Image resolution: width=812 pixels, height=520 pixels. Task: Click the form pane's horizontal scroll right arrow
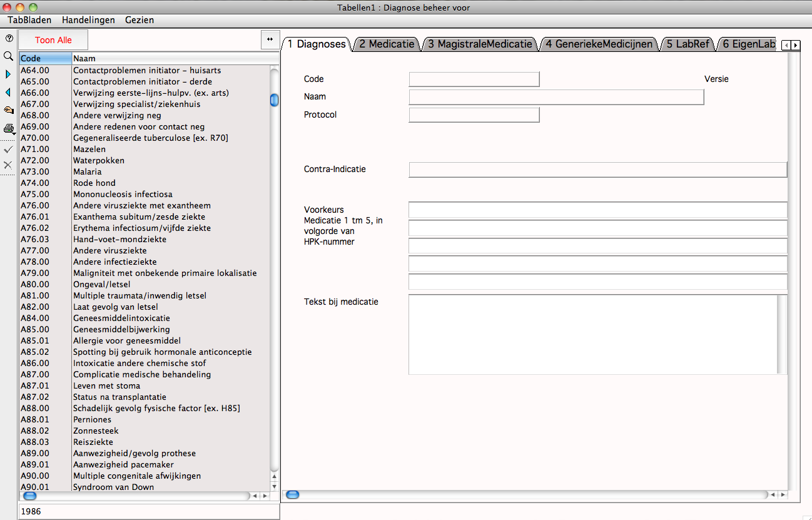pos(782,495)
